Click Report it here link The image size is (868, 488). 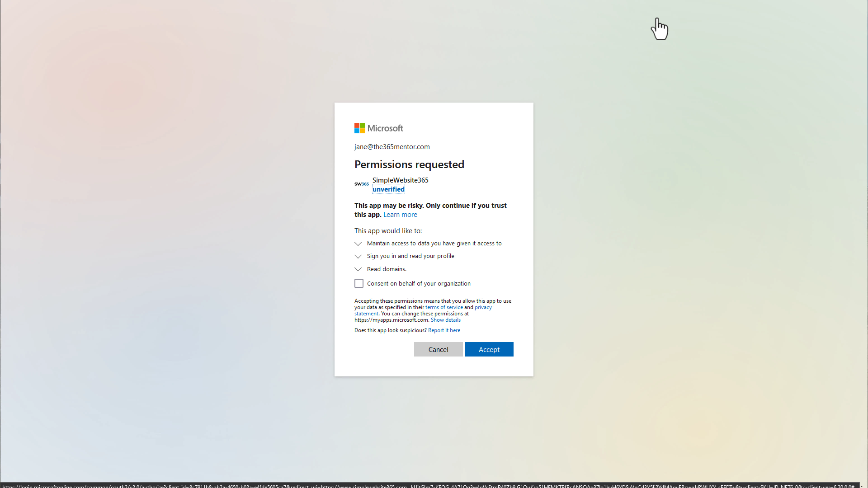(x=444, y=330)
